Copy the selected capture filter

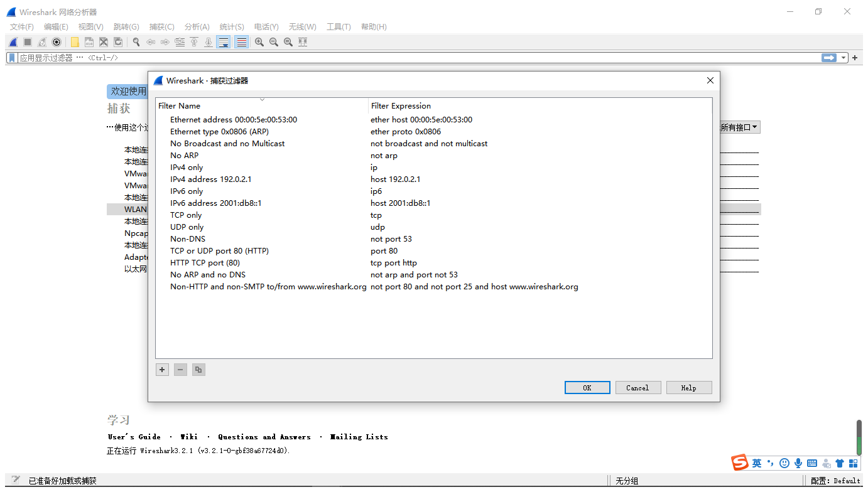[198, 370]
